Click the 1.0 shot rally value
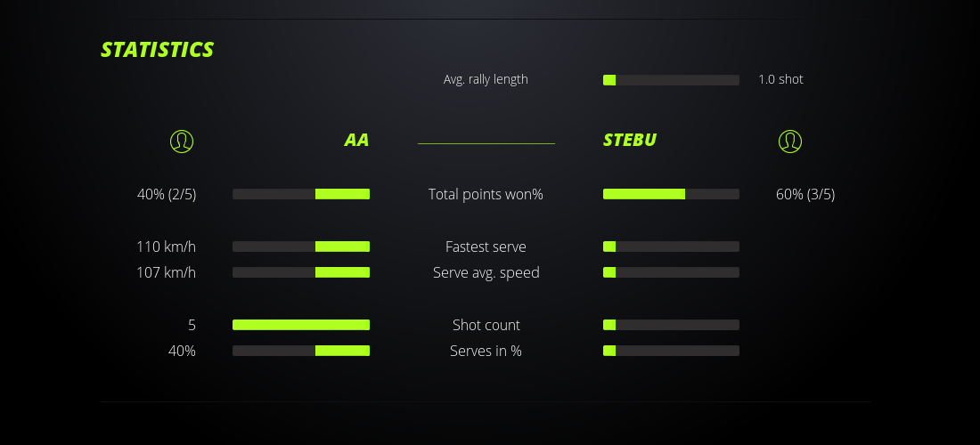Screen dimensions: 980x445 [780, 79]
